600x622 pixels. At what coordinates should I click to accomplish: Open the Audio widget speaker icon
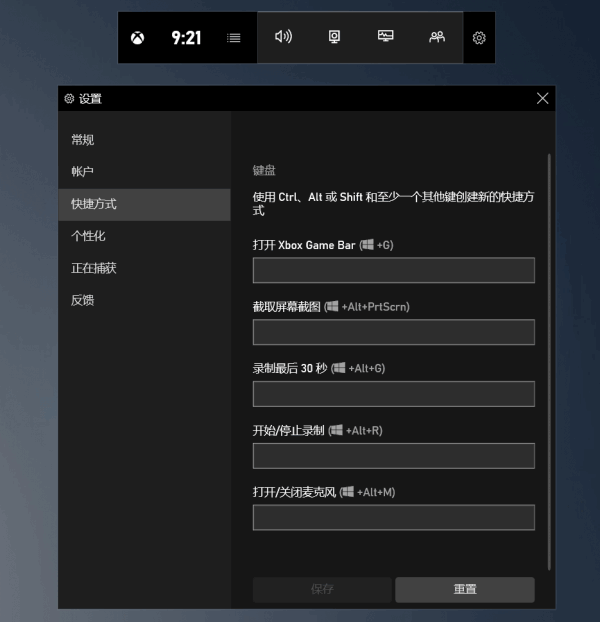[x=283, y=37]
